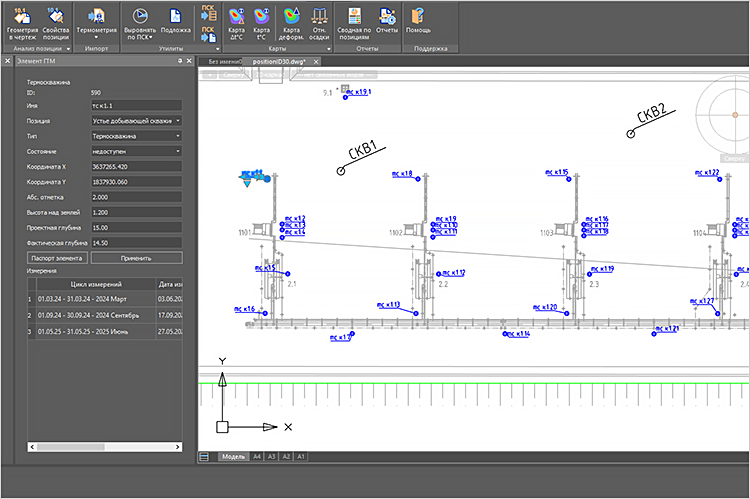
Task: Open Термометрия import button
Action: click(97, 21)
